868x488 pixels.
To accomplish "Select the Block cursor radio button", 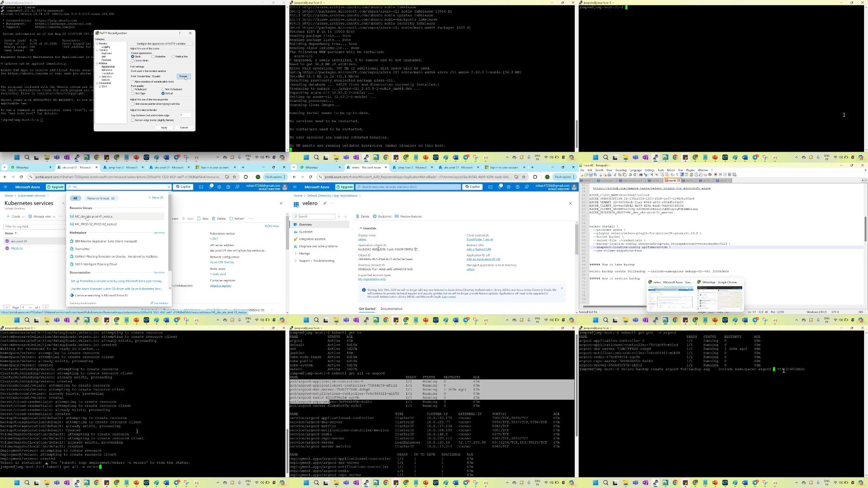I will coord(133,56).
